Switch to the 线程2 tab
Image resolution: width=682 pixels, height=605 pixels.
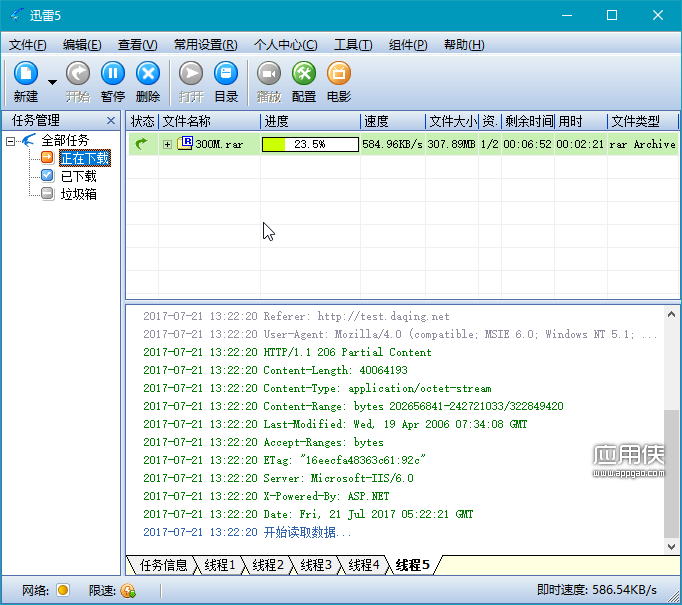(x=268, y=565)
